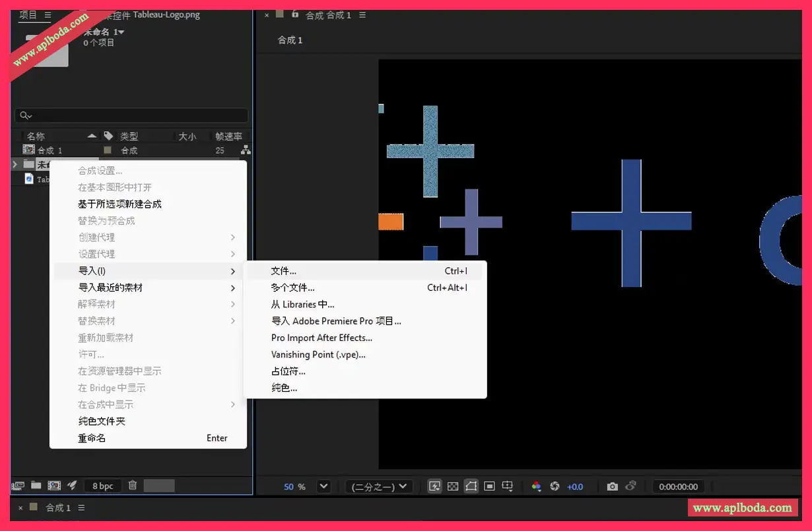Click the Interpret Footage icon below project list
The width and height of the screenshot is (812, 531).
[x=18, y=485]
